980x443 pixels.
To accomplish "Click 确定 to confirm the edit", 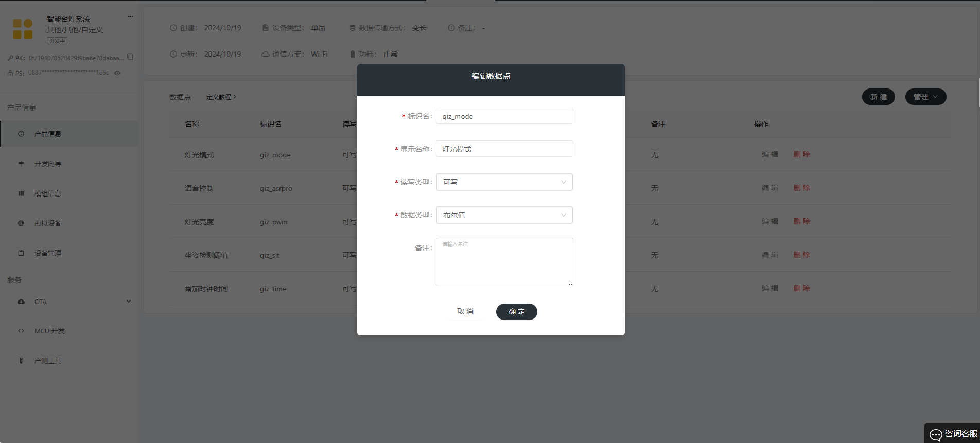I will point(516,312).
